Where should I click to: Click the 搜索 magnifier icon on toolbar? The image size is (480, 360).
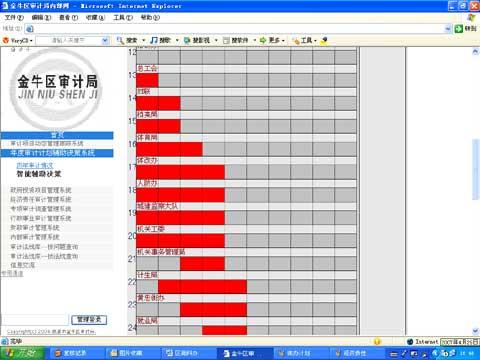tap(120, 40)
